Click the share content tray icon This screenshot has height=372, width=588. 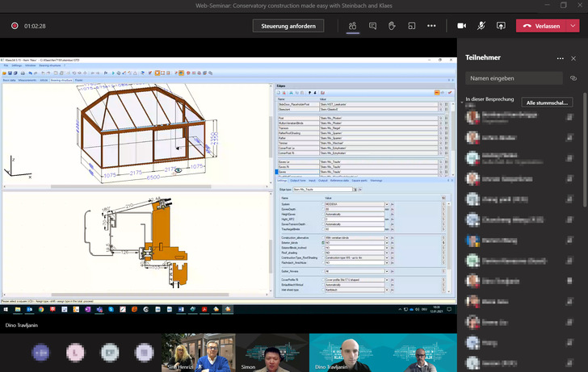pos(501,26)
